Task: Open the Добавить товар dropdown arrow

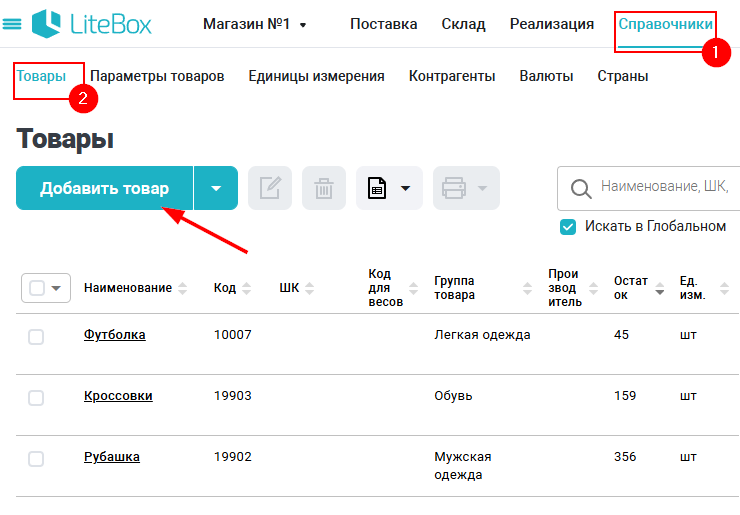Action: pos(216,188)
